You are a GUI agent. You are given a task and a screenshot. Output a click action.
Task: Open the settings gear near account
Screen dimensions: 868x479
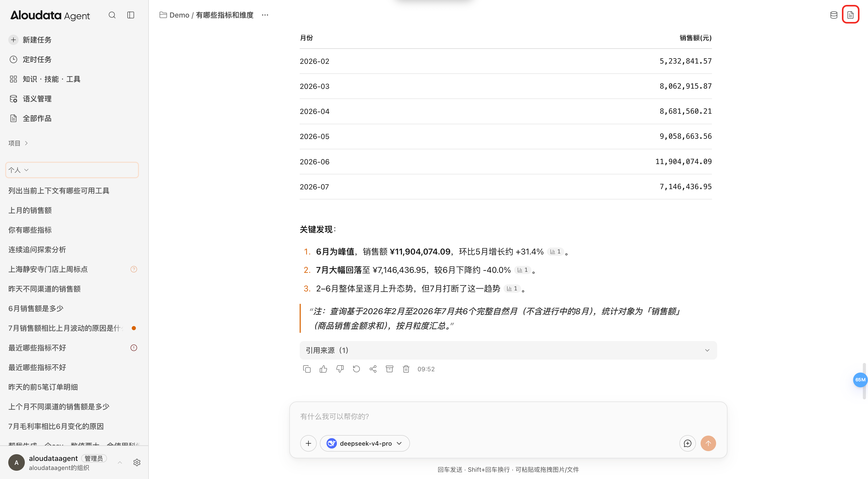point(137,462)
